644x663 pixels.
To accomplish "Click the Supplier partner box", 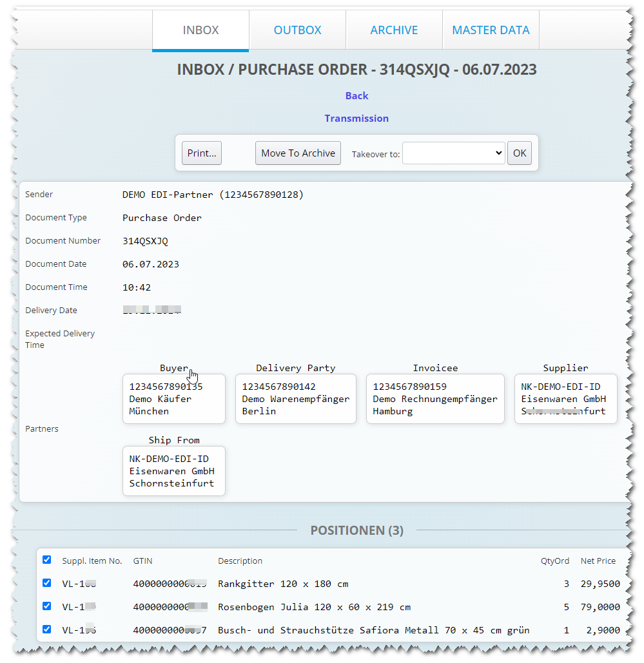I will click(x=565, y=399).
